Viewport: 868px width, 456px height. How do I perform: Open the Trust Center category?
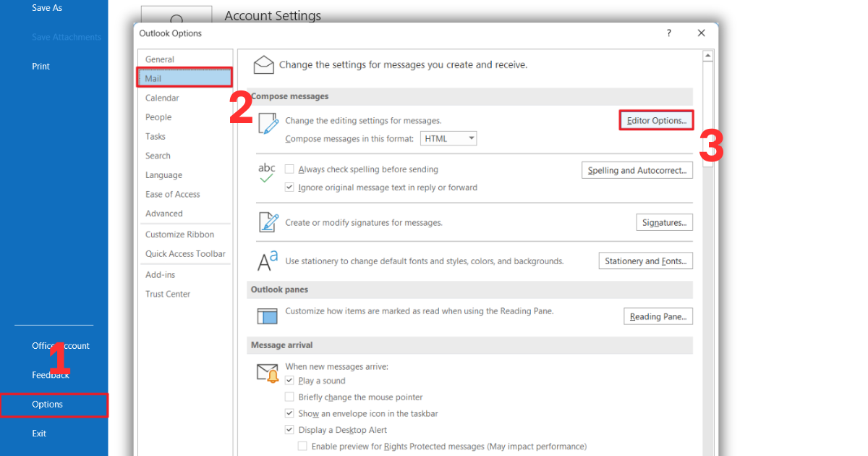click(x=168, y=294)
